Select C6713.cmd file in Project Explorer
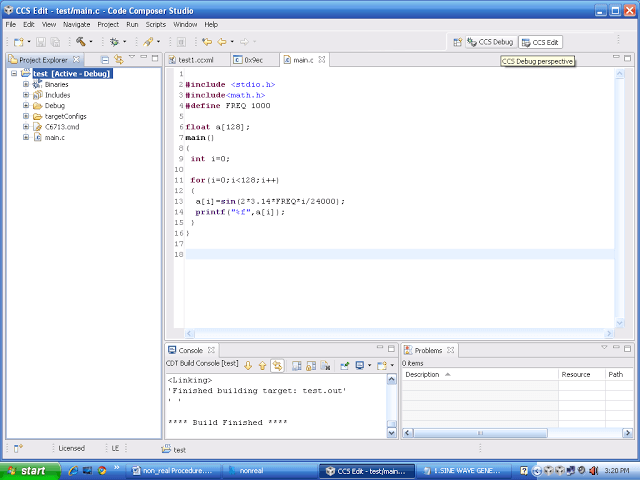Image resolution: width=640 pixels, height=480 pixels. tap(62, 127)
